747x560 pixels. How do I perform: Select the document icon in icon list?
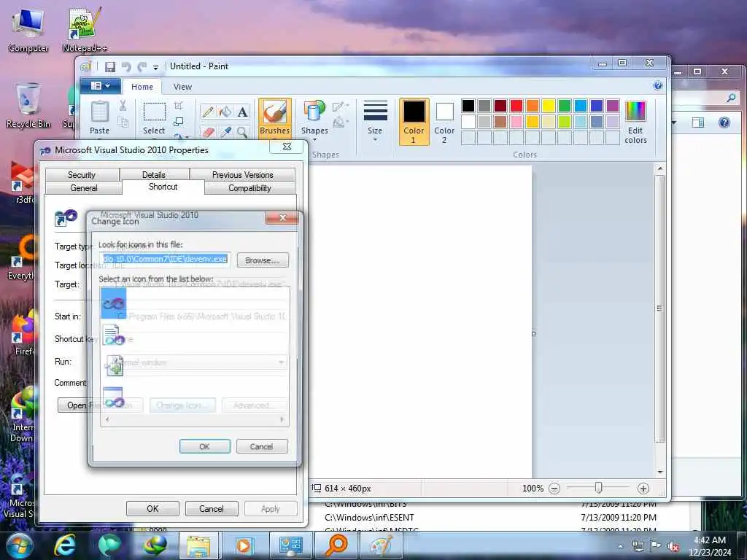point(113,335)
